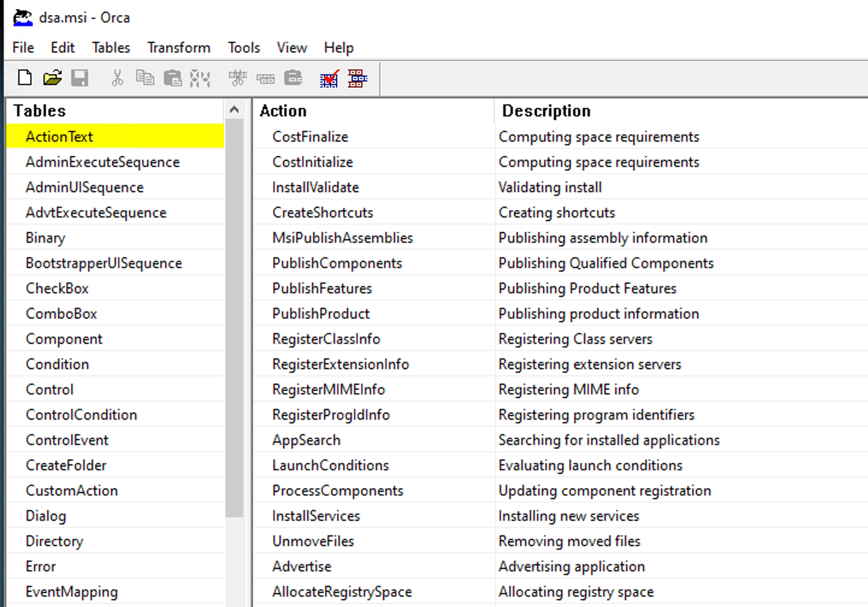The height and width of the screenshot is (607, 868).
Task: Select the ComboBox table
Action: click(116, 314)
